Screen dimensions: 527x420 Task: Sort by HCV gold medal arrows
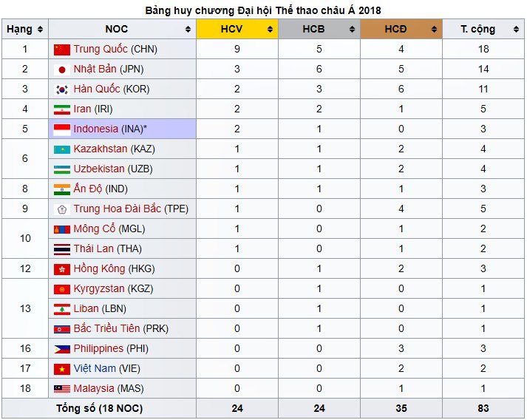[271, 30]
